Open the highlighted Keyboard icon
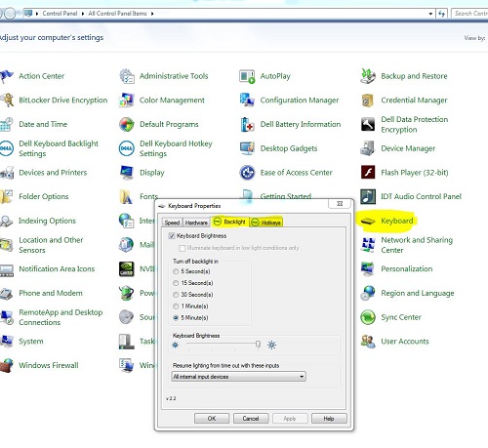 (x=368, y=221)
